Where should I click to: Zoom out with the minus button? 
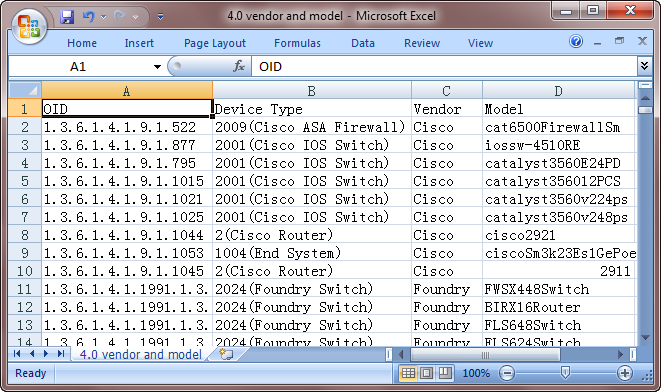click(x=507, y=373)
